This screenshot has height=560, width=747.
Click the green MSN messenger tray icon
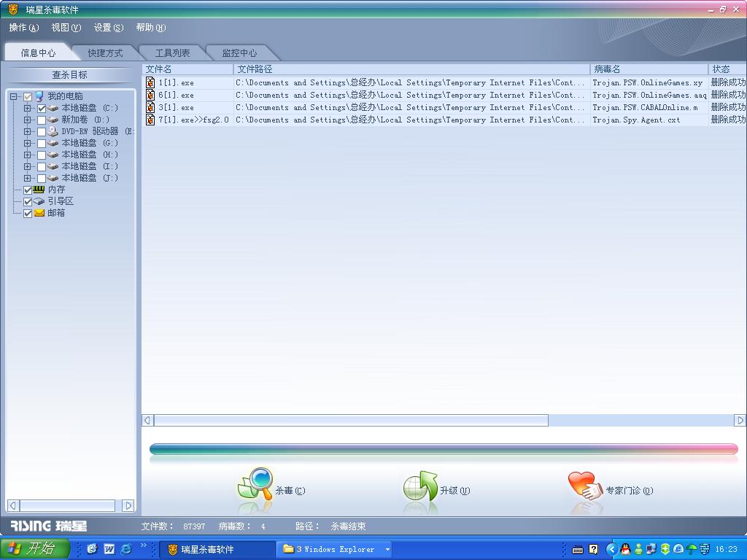pyautogui.click(x=638, y=549)
